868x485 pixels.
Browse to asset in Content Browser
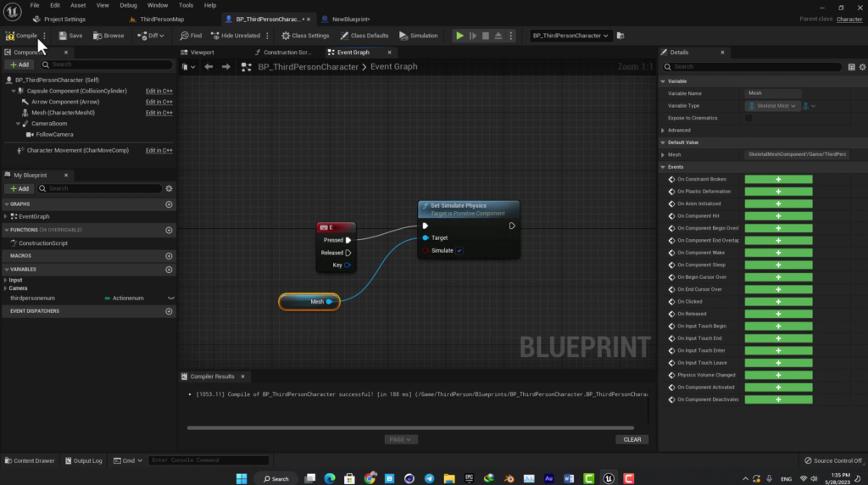point(108,36)
